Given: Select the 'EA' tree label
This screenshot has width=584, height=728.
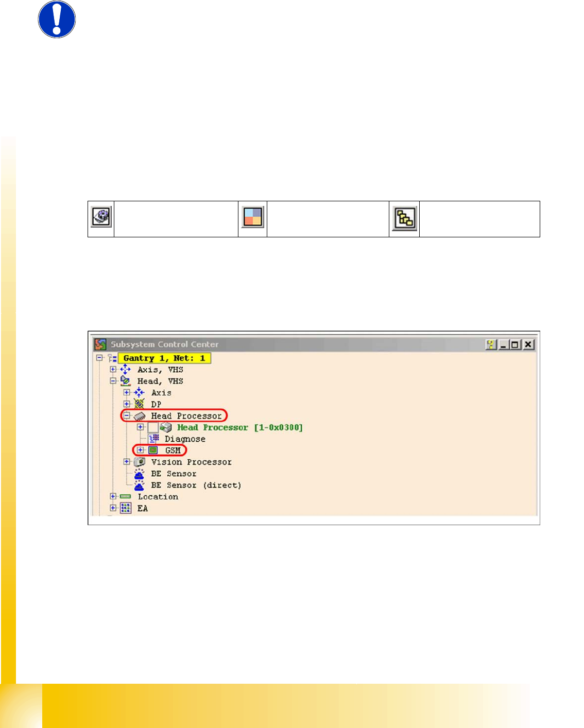Looking at the screenshot, I should [143, 508].
